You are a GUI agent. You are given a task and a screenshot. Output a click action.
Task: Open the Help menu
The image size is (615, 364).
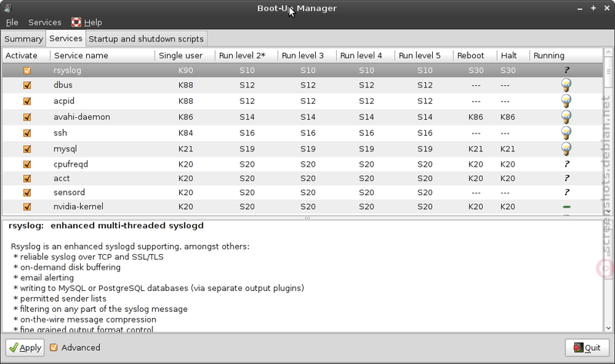pos(87,22)
